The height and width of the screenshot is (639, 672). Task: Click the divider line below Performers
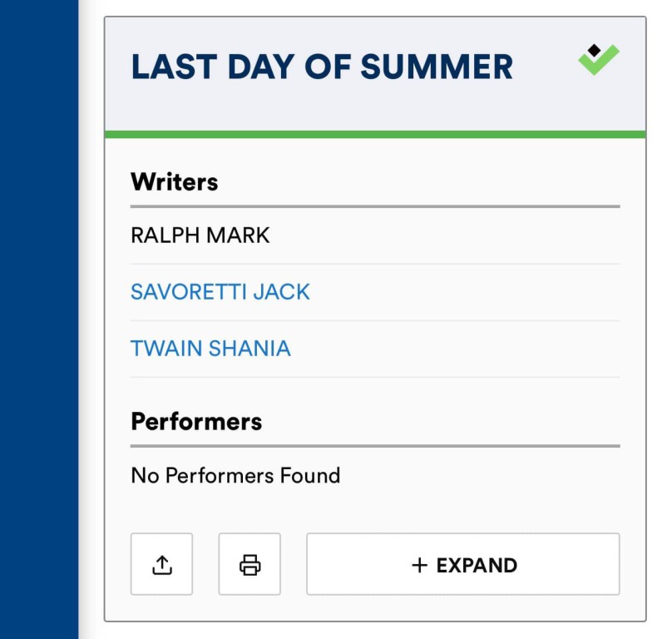point(375,446)
